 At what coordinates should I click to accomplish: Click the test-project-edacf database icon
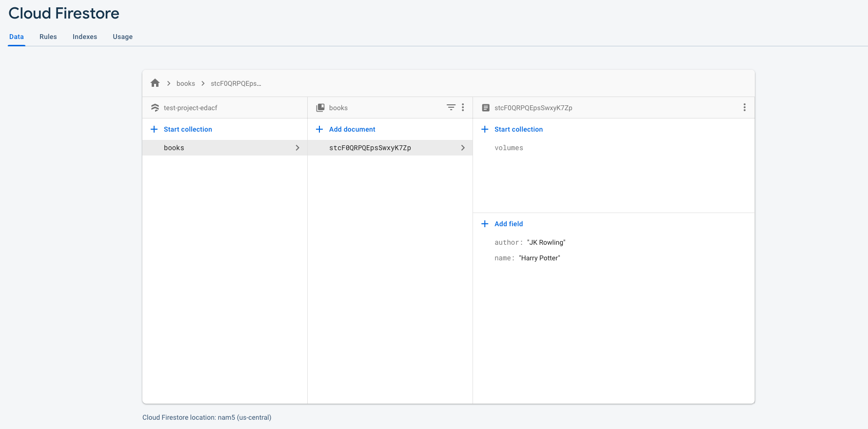pyautogui.click(x=155, y=108)
